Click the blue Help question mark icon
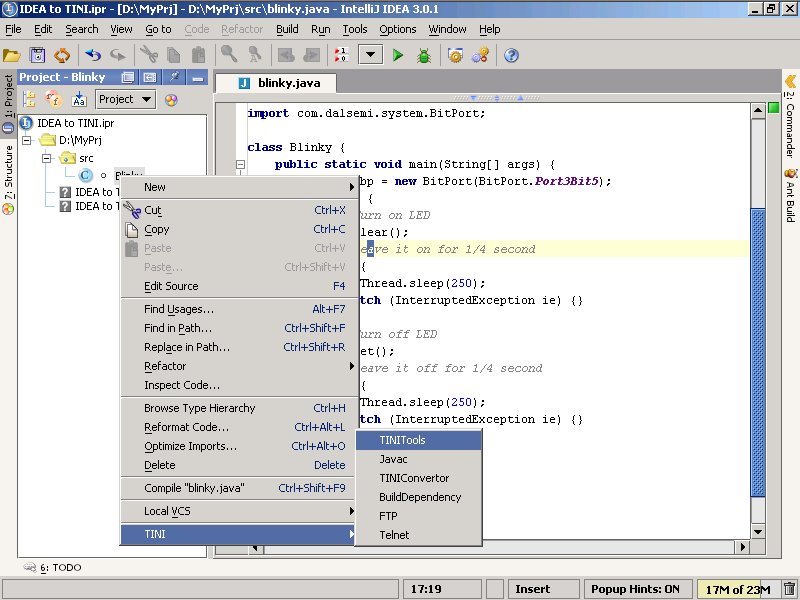Screen dimensions: 800x600 (511, 55)
